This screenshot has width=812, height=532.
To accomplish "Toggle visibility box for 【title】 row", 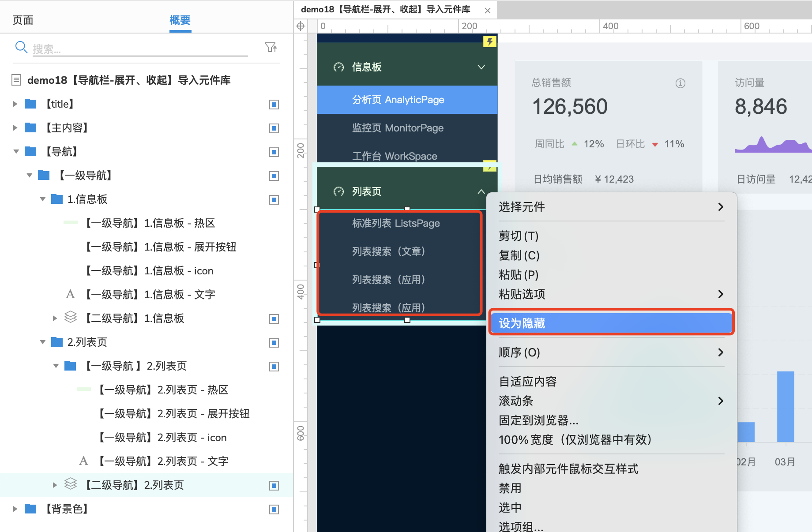I will pyautogui.click(x=274, y=105).
